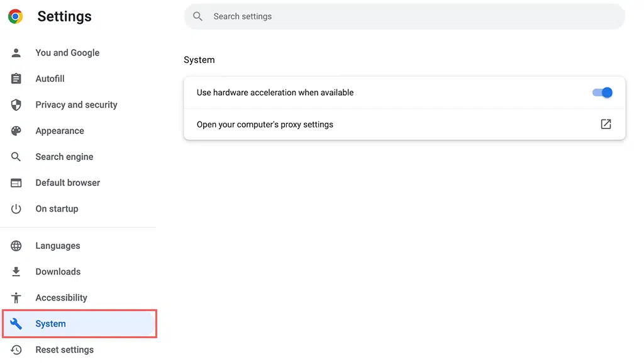The image size is (644, 364).
Task: Select Reset settings in the sidebar
Action: coord(64,350)
